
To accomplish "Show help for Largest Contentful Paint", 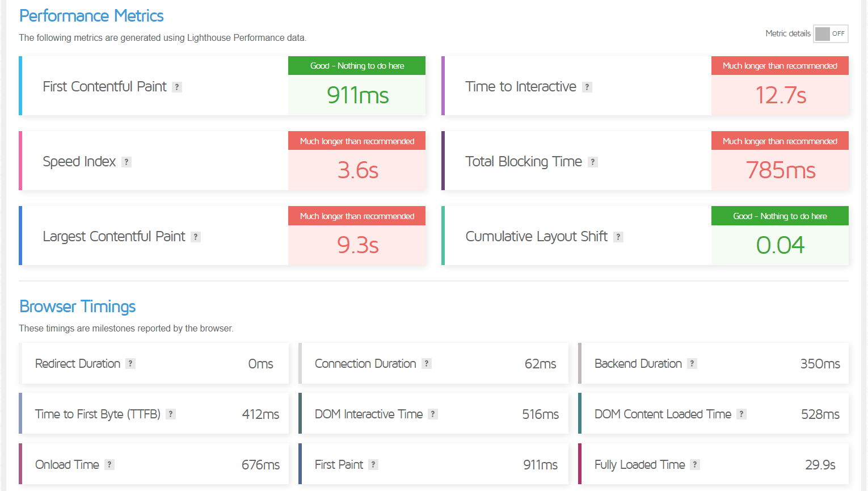I will [x=196, y=237].
